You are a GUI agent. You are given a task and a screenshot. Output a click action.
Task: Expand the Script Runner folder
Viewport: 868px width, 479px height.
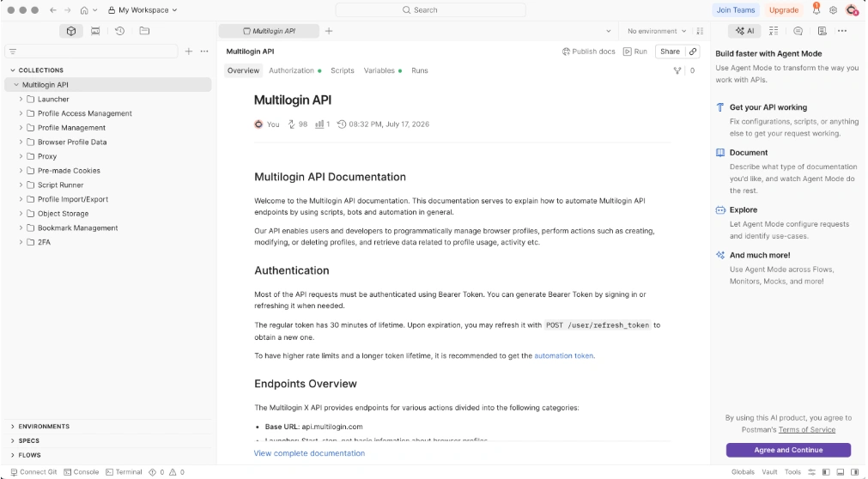(21, 185)
